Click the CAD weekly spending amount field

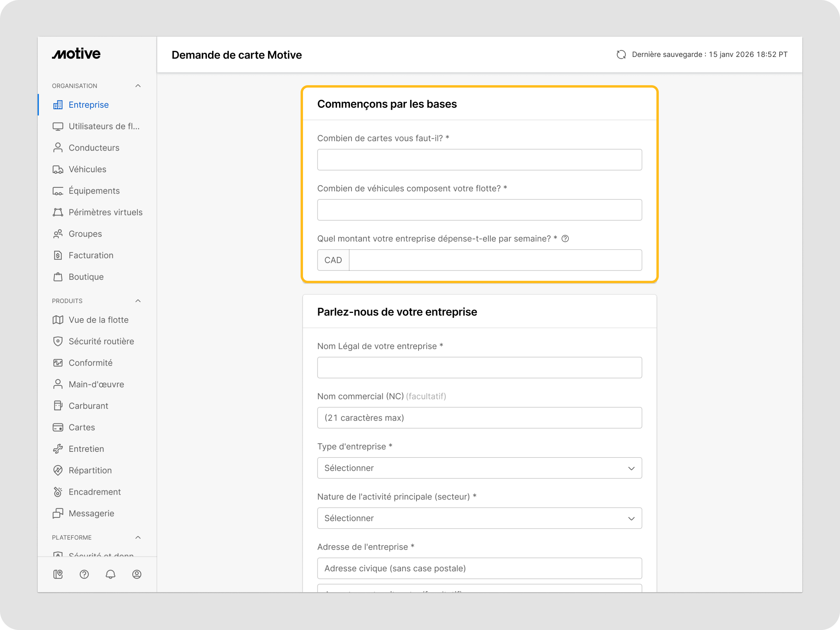point(496,260)
